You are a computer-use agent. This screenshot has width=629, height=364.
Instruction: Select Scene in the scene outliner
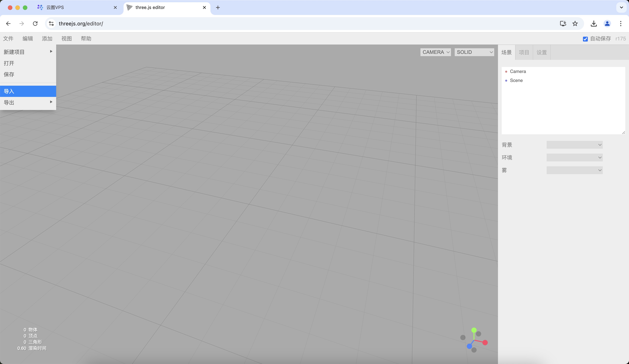[563, 81]
